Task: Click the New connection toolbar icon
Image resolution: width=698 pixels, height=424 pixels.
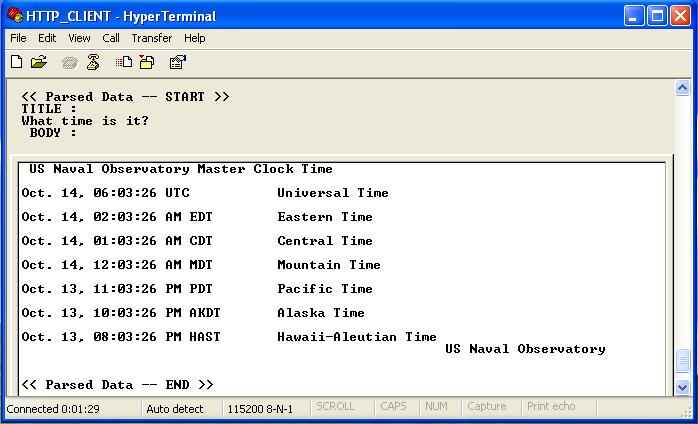Action: tap(16, 62)
